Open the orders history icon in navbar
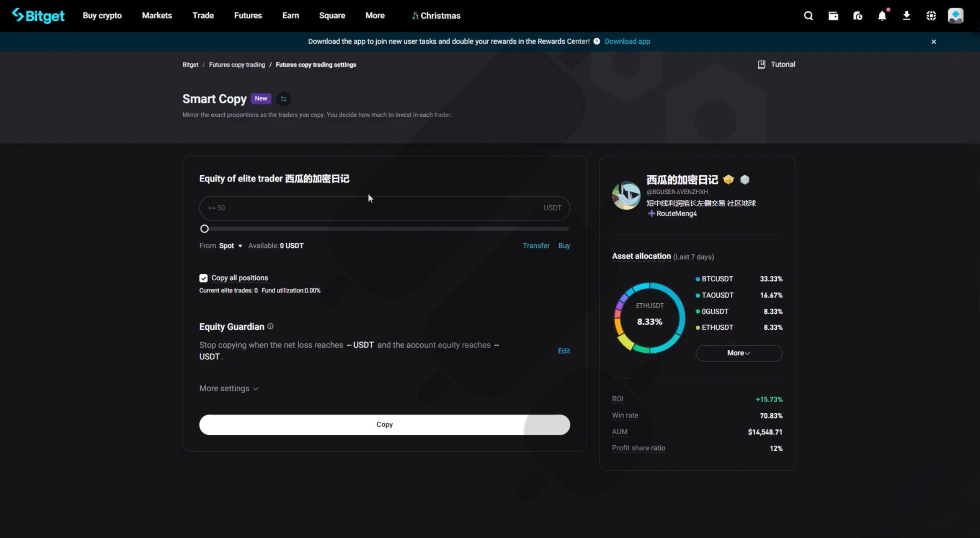Screen dimensions: 980x538 click(857, 16)
